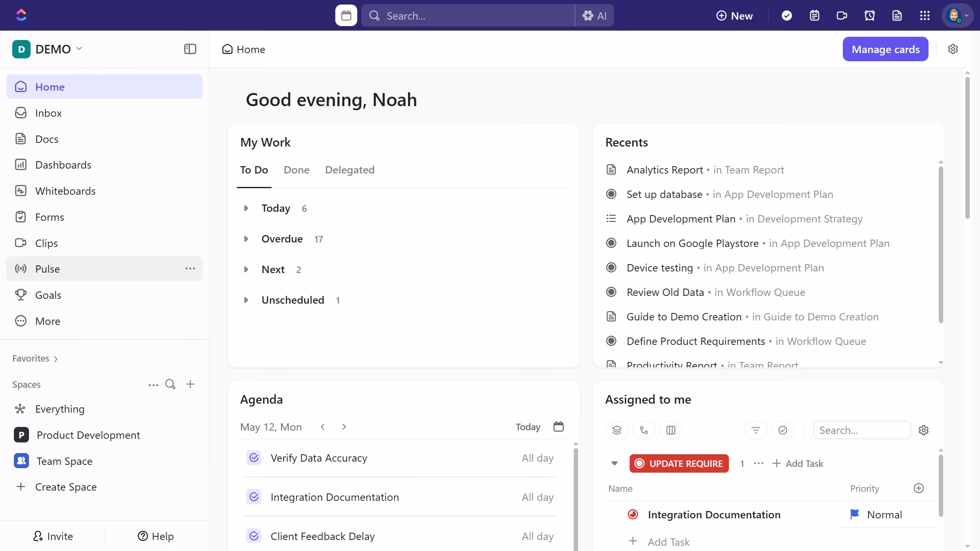Jump to Today in Agenda
The height and width of the screenshot is (551, 980).
click(x=528, y=427)
